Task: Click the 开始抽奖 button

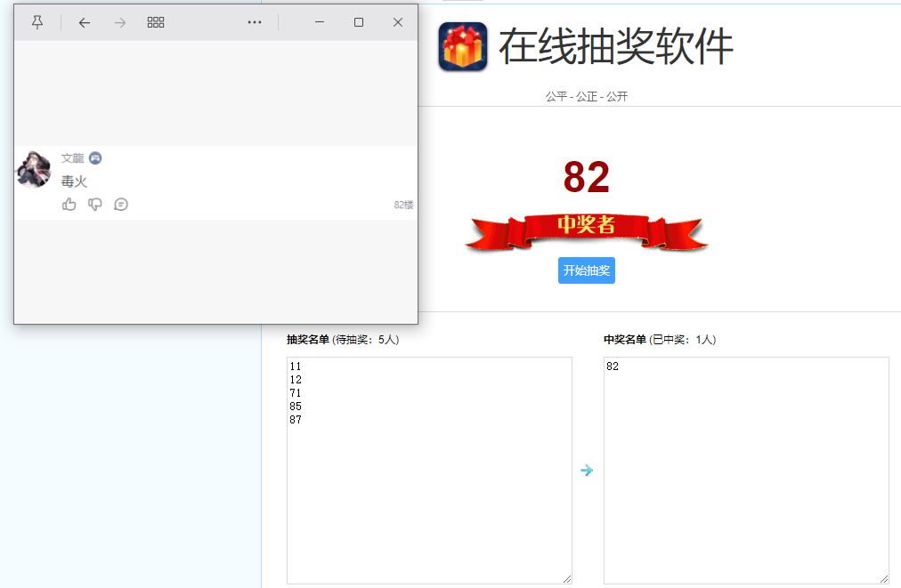Action: click(x=586, y=270)
